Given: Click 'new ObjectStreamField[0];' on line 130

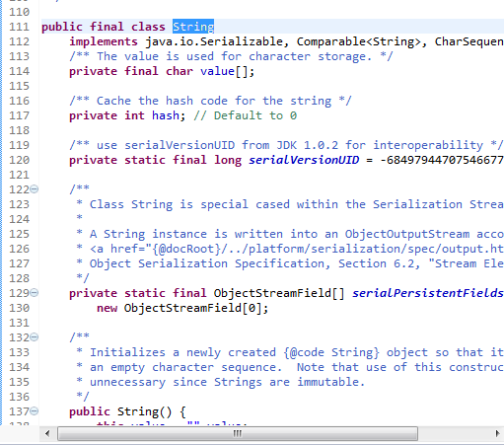Looking at the screenshot, I should [182, 308].
